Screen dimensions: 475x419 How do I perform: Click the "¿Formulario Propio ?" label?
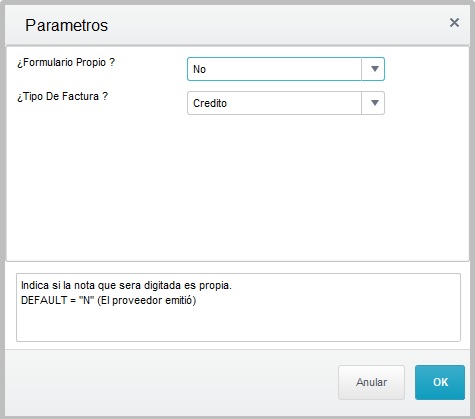pos(66,62)
